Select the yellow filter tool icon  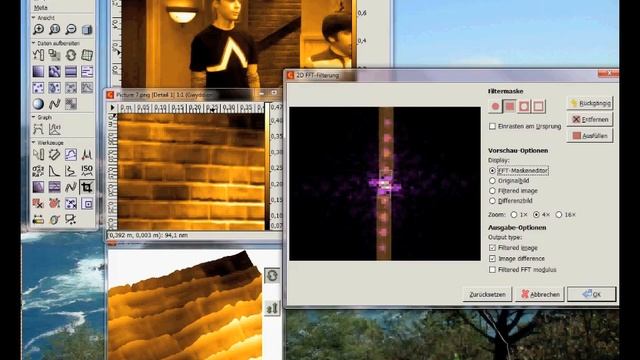pos(38,220)
